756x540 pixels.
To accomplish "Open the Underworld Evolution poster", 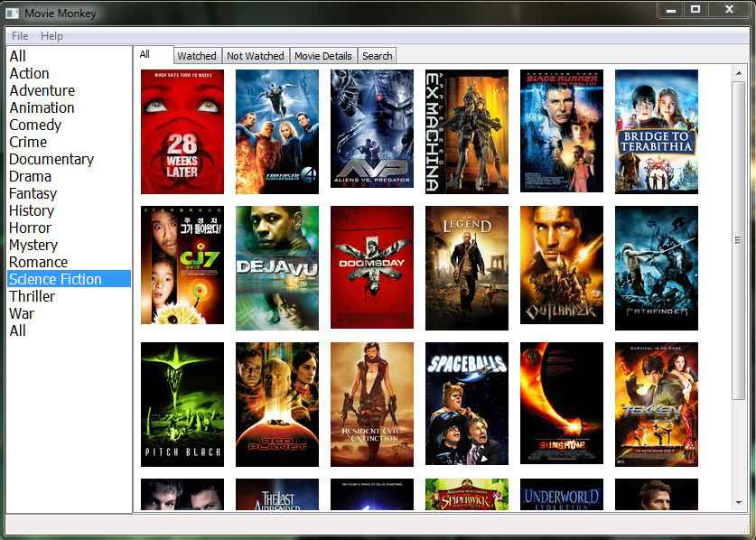I will click(x=562, y=494).
